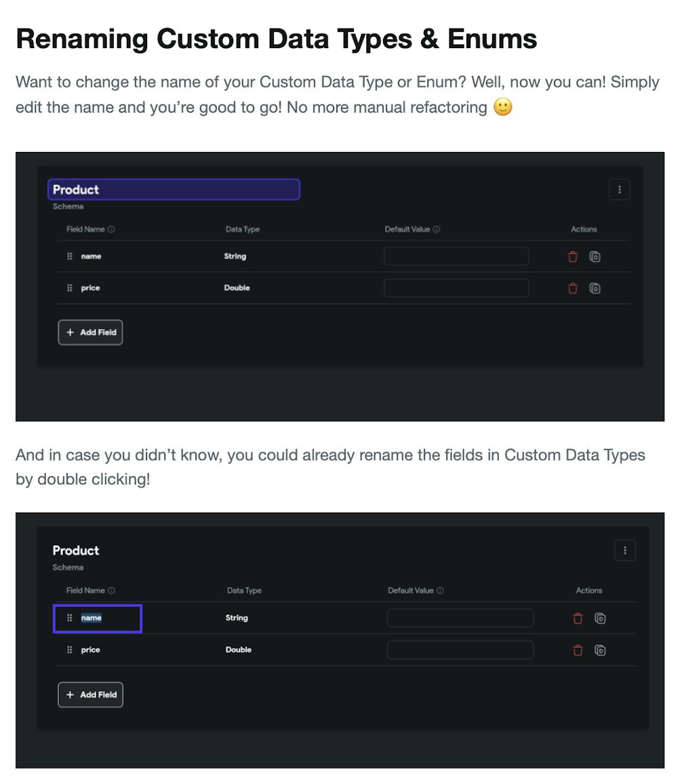Image resolution: width=678 pixels, height=784 pixels.
Task: Change the Double data type of "price"
Action: (237, 288)
